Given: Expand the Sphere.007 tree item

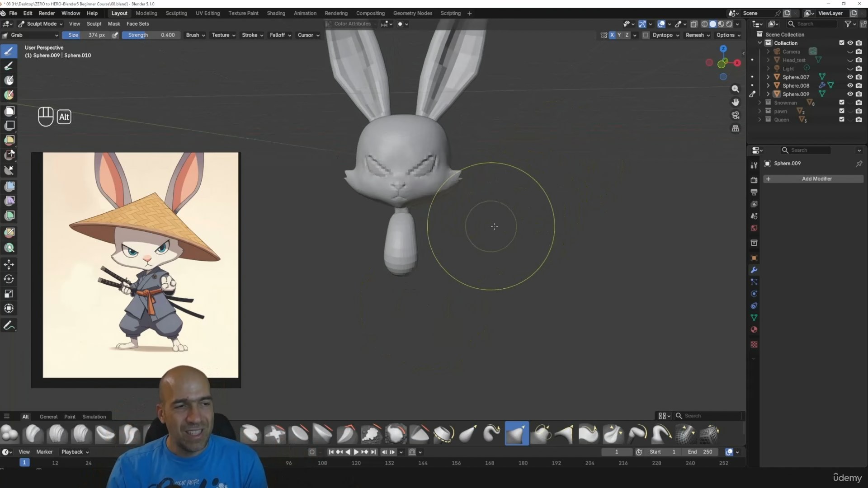Looking at the screenshot, I should [768, 77].
